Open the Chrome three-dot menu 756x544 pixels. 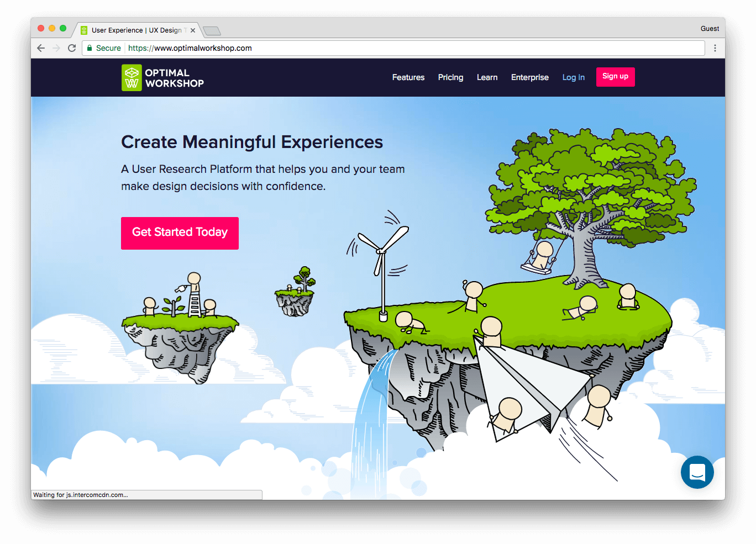tap(715, 48)
